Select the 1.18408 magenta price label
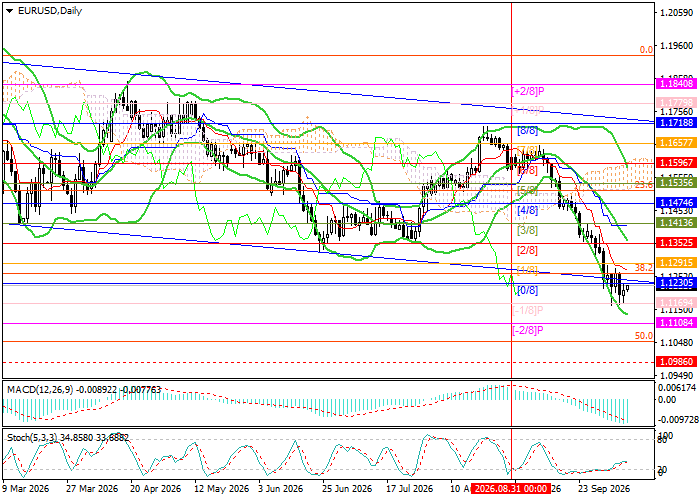 [x=677, y=83]
